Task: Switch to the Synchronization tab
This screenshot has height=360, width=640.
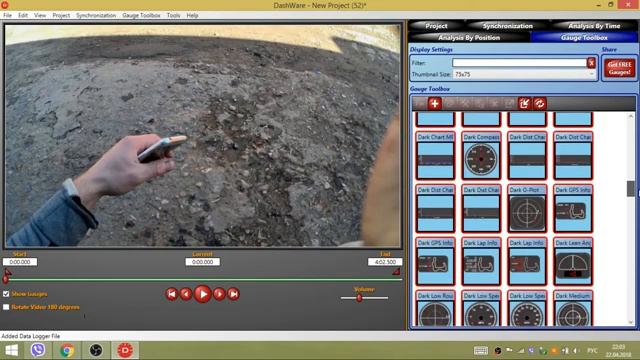Action: 508,26
